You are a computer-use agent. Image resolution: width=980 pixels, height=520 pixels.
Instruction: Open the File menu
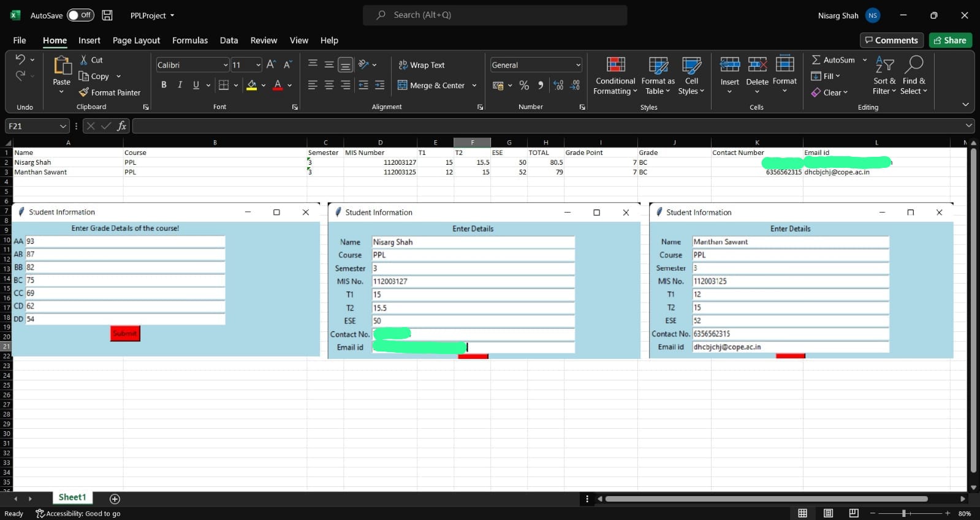coord(20,40)
